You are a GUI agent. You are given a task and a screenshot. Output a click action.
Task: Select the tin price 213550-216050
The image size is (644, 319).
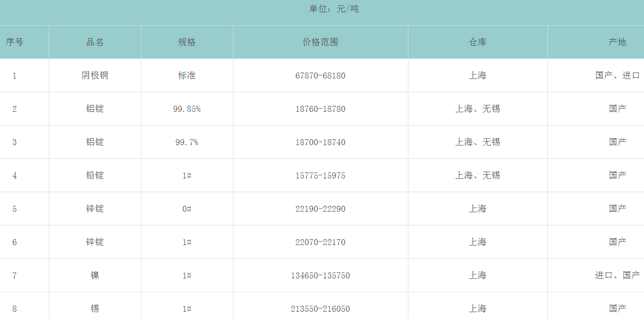(x=320, y=309)
